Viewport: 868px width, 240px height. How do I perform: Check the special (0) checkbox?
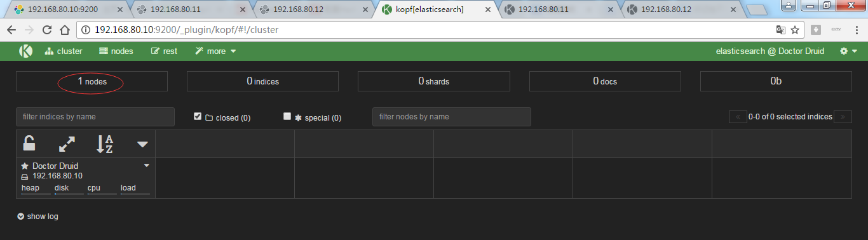(287, 116)
